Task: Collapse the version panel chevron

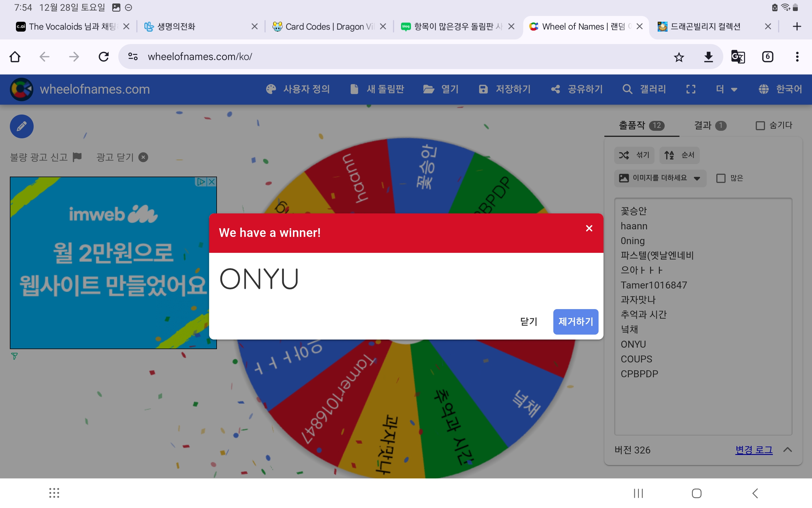Action: point(787,449)
